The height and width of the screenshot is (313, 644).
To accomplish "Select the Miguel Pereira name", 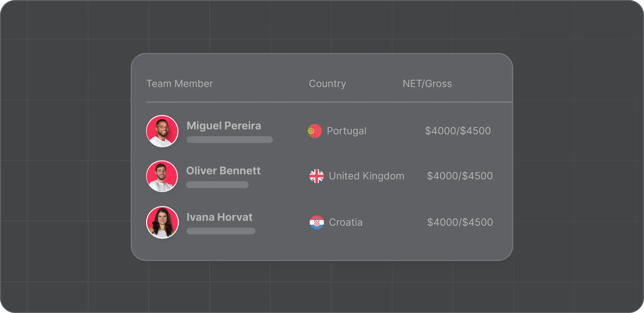I will point(224,125).
